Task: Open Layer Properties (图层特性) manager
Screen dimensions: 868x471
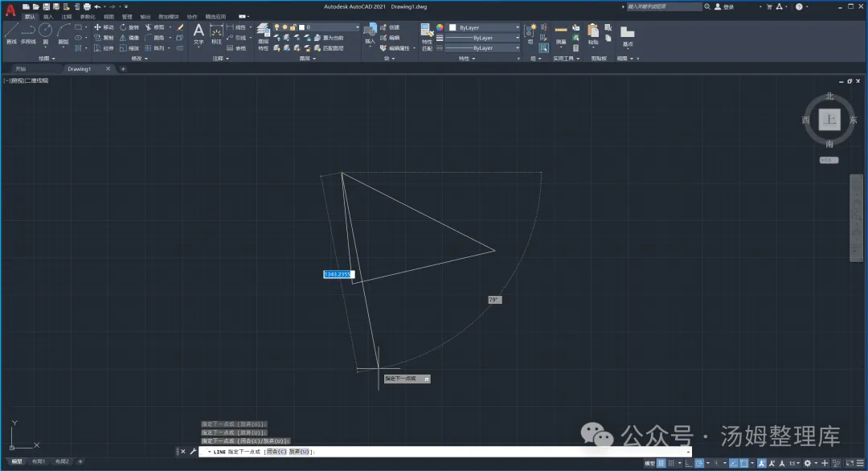Action: click(x=263, y=36)
